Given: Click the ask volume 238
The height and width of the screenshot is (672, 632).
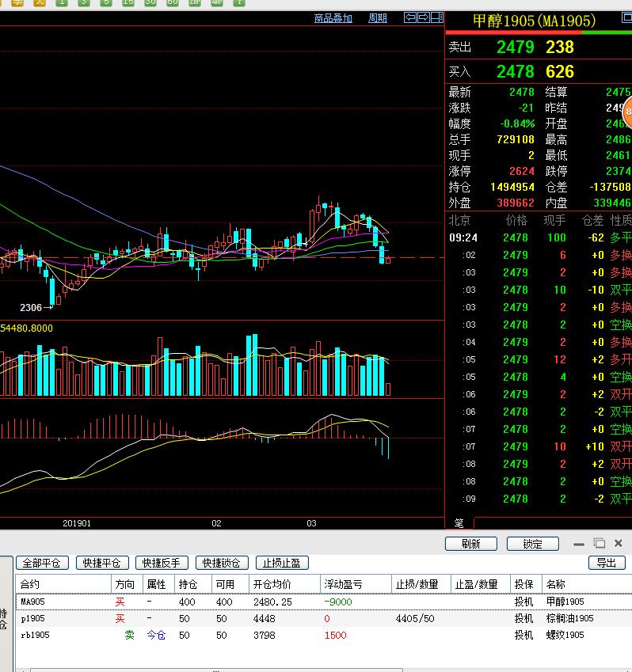Looking at the screenshot, I should tap(560, 47).
